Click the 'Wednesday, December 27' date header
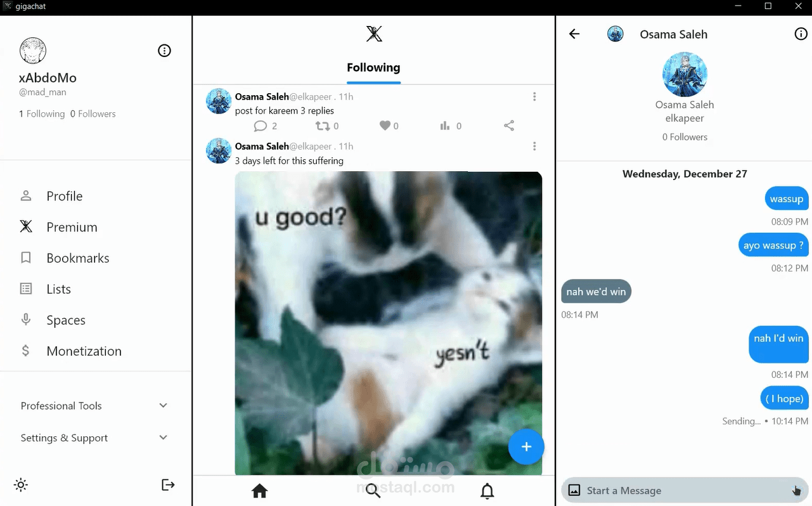Screen dimensions: 812x506 [685, 174]
